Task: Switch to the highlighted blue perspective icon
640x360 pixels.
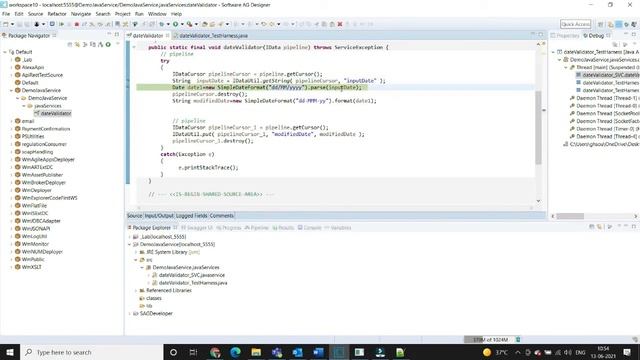Action: tap(619, 24)
